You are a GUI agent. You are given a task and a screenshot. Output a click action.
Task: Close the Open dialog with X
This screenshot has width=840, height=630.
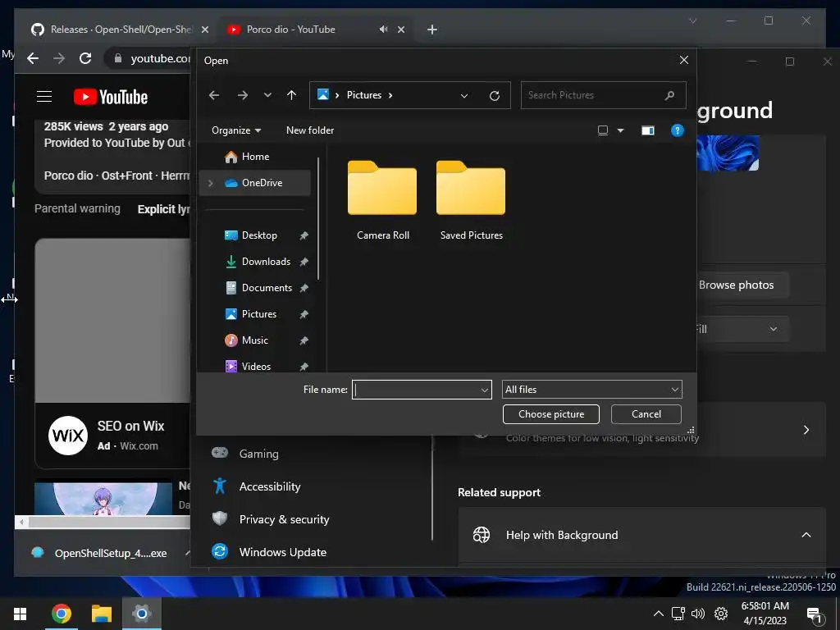click(x=683, y=60)
